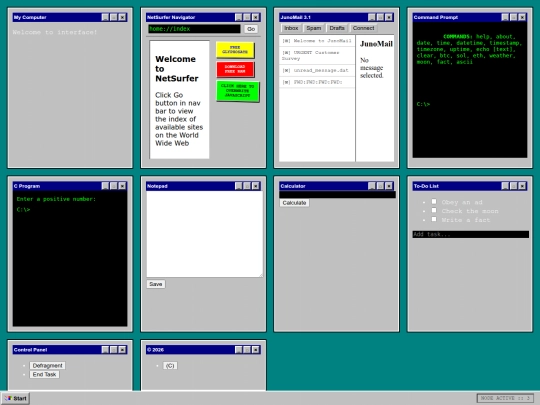Viewport: 540px width, 405px height.
Task: Open the 'FWD:FWD:FWD:FWD:' email
Action: pos(317,82)
